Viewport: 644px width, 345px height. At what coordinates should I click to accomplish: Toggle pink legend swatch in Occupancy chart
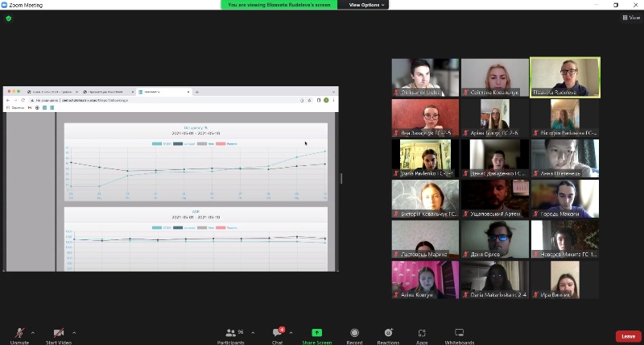(x=221, y=144)
